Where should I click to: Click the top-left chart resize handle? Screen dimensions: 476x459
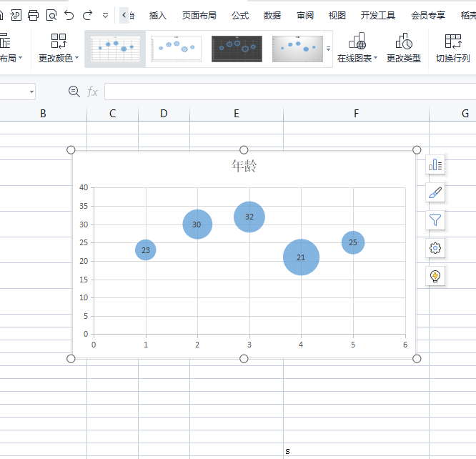point(71,149)
